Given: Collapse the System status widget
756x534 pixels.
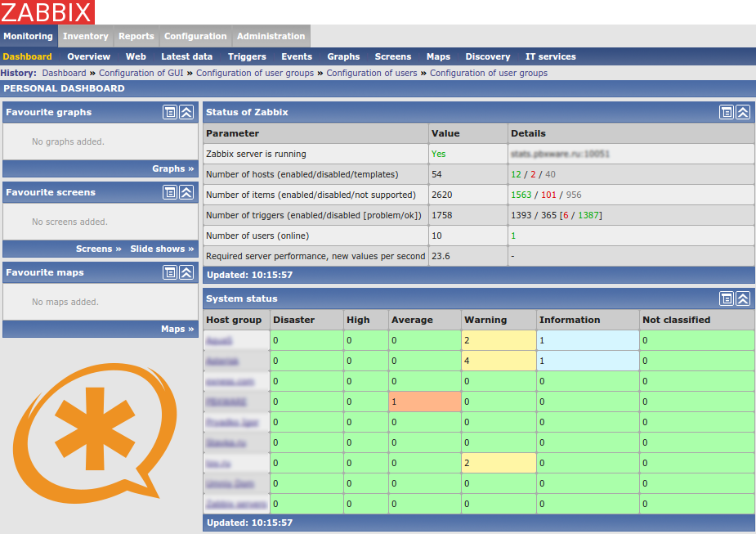Looking at the screenshot, I should click(x=743, y=298).
